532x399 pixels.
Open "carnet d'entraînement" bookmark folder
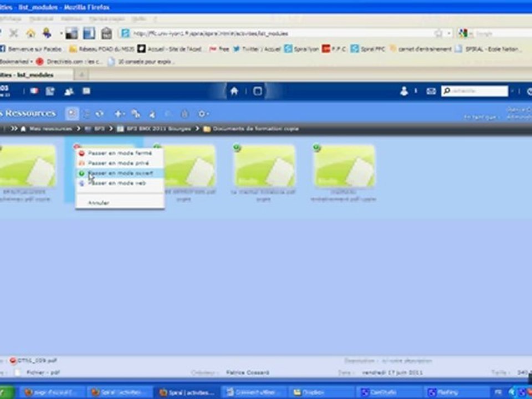[x=420, y=49]
